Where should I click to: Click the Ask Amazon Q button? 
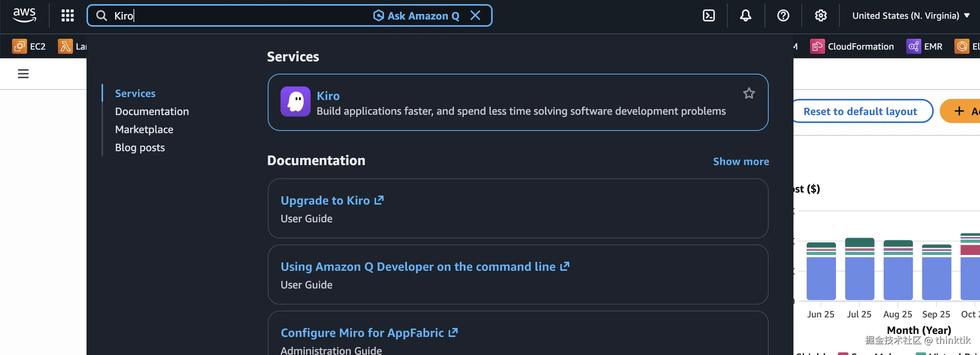[x=416, y=15]
